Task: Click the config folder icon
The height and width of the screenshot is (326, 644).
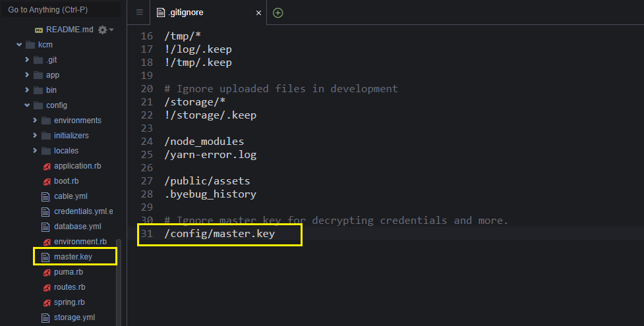Action: tap(38, 105)
